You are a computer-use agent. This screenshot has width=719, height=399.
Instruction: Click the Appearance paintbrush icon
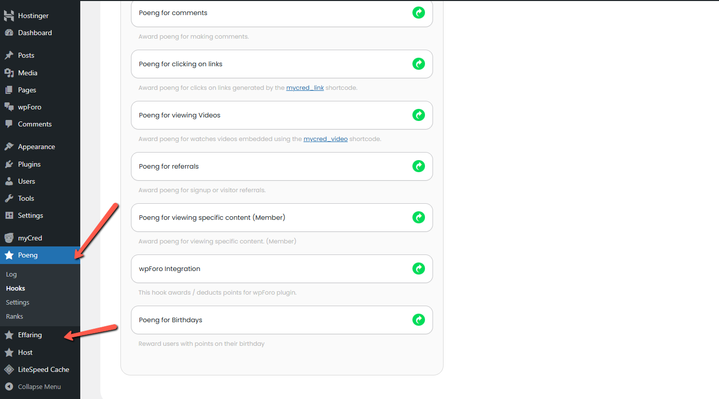click(x=9, y=147)
